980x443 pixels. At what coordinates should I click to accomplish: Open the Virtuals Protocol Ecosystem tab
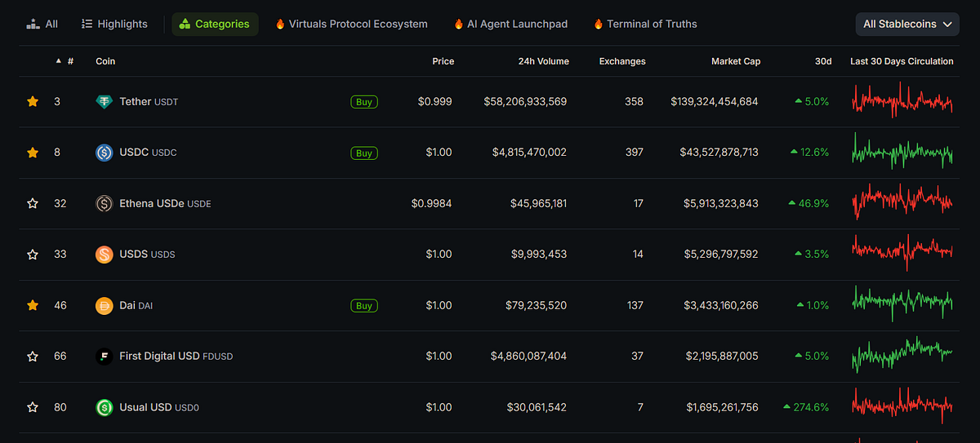(x=351, y=24)
